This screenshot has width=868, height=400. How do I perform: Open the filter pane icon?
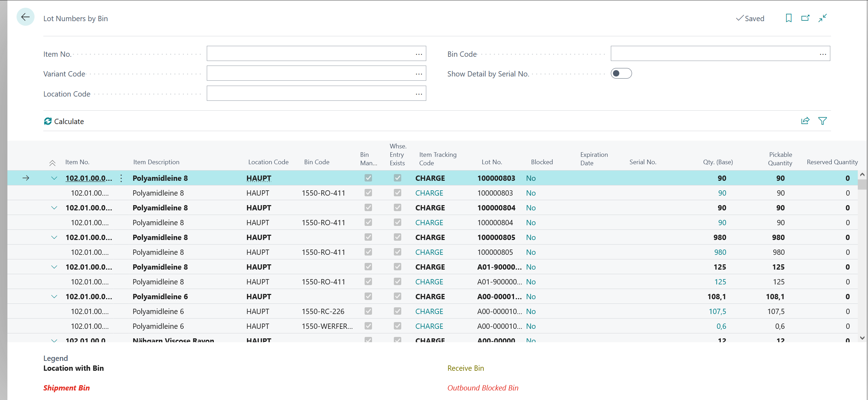tap(823, 121)
